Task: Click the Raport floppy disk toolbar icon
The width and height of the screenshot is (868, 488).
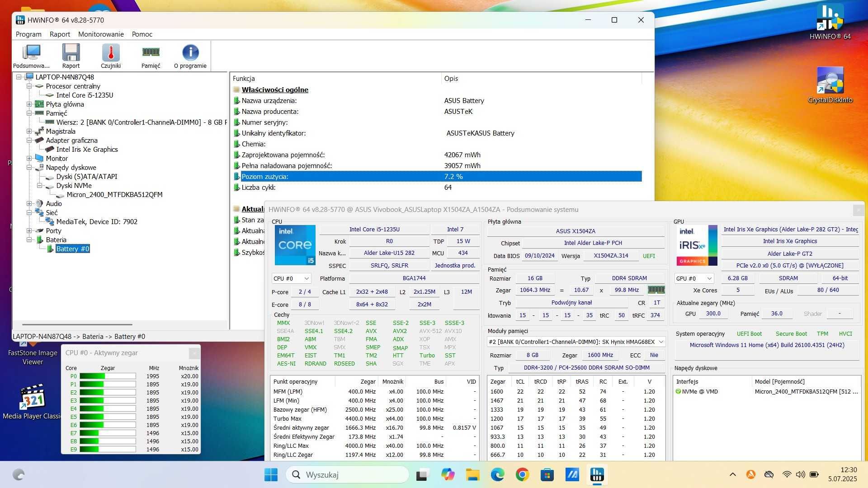Action: [x=71, y=56]
